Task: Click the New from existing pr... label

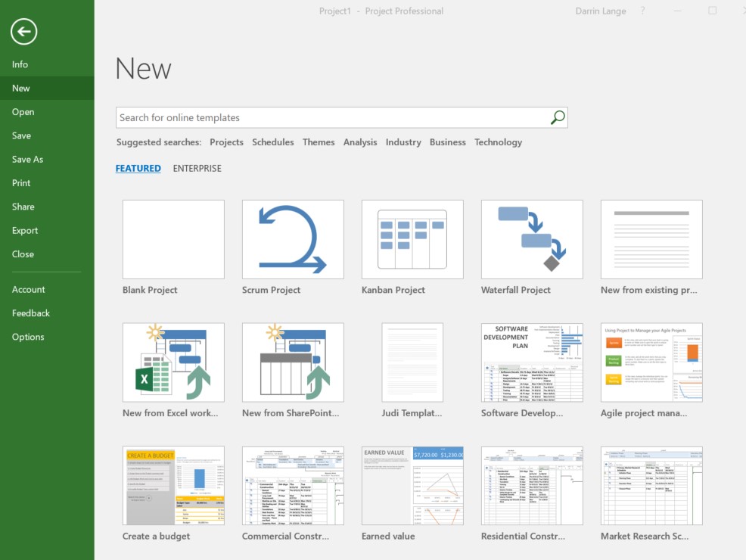Action: tap(649, 290)
